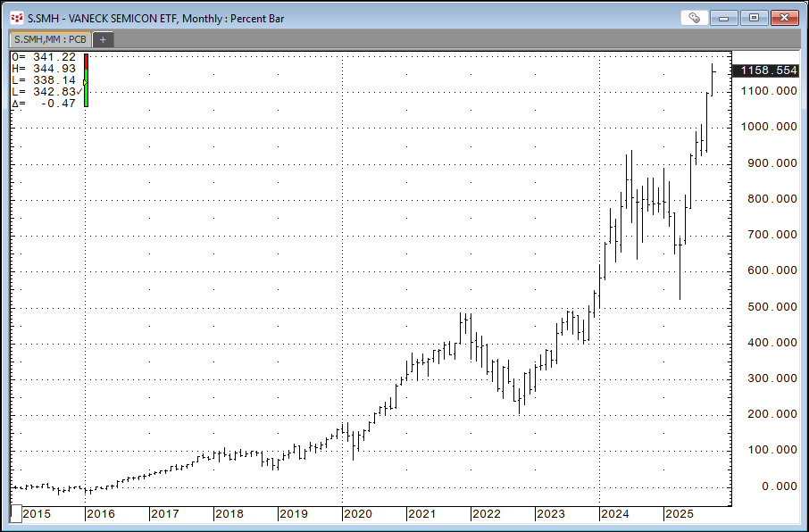Click the Open value 341.22 readout
809x532 pixels.
[x=45, y=57]
